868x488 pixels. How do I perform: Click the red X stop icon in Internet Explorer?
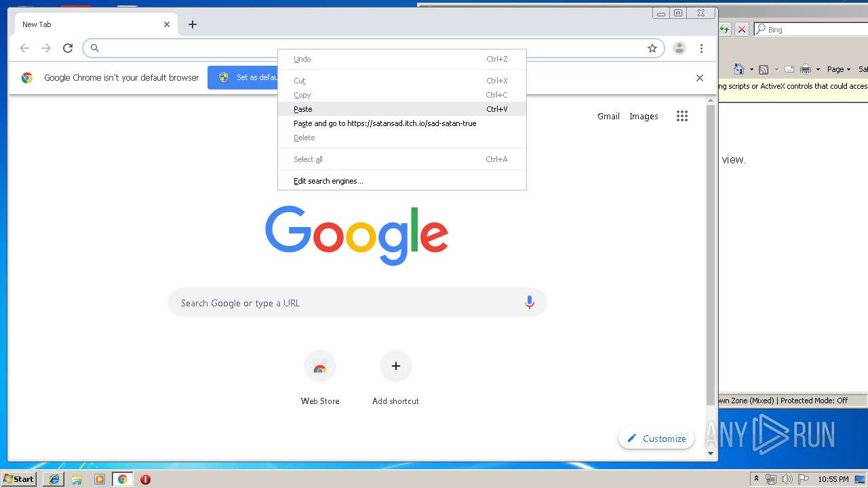click(742, 29)
